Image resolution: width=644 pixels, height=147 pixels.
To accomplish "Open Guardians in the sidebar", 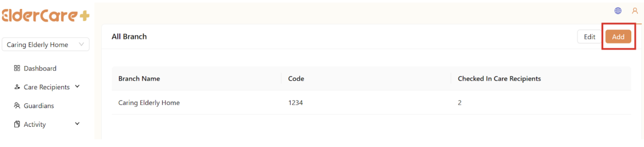I will click(39, 106).
